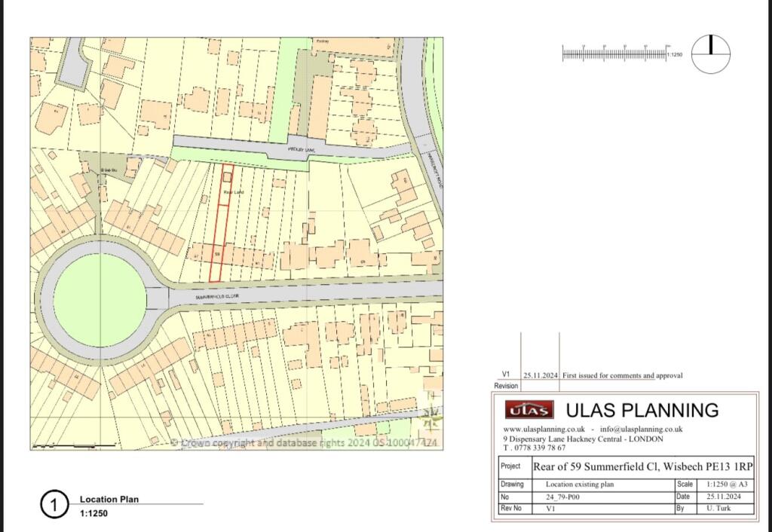Viewport: 772px width, 532px height.
Task: Click the ULAS PLANNING company heading
Action: point(642,410)
